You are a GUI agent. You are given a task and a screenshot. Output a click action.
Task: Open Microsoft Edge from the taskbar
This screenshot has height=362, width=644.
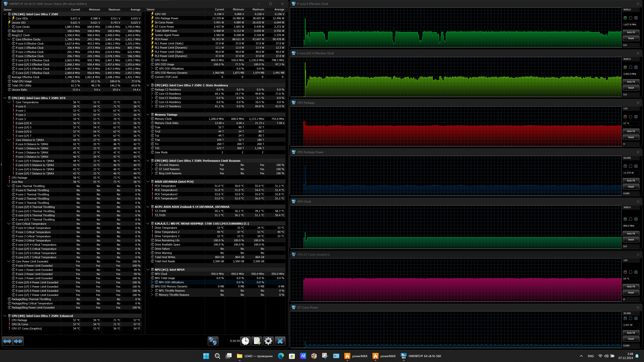(281, 356)
